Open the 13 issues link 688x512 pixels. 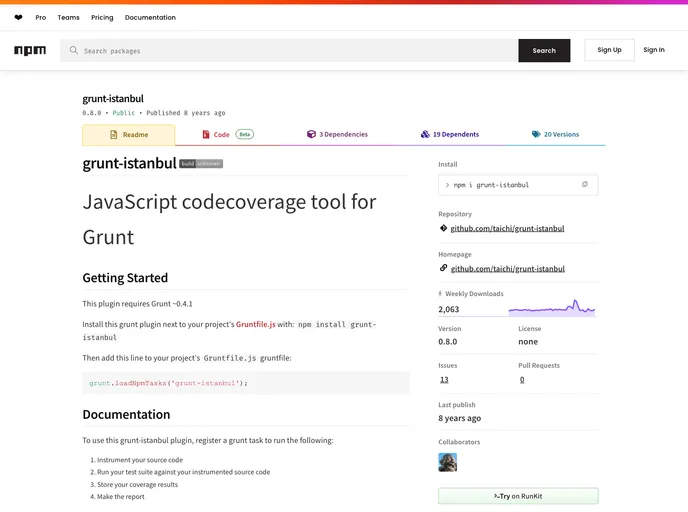click(x=444, y=380)
